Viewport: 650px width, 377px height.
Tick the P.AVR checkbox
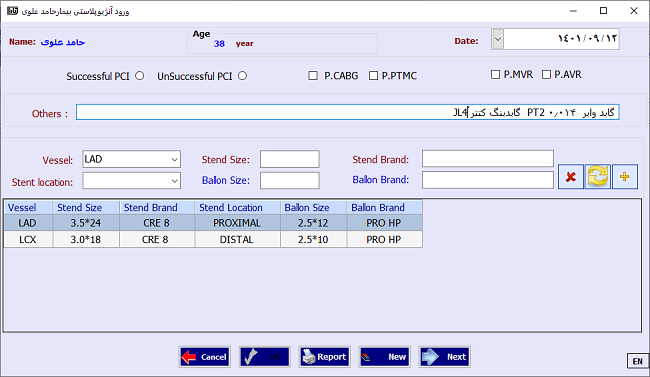point(546,74)
